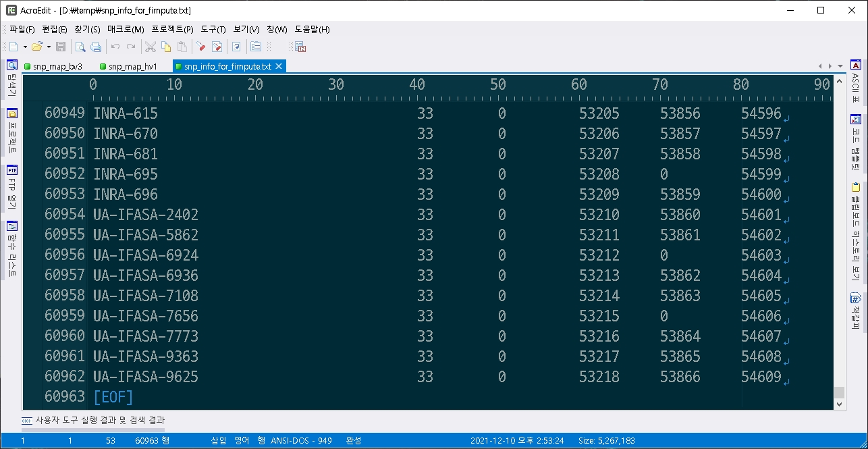The image size is (868, 449).
Task: Open the 프로젝트(P) menu
Action: point(172,29)
